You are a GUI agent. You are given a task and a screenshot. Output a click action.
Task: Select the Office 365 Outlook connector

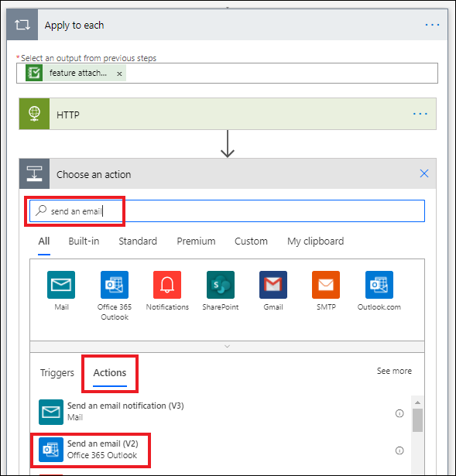coord(115,285)
